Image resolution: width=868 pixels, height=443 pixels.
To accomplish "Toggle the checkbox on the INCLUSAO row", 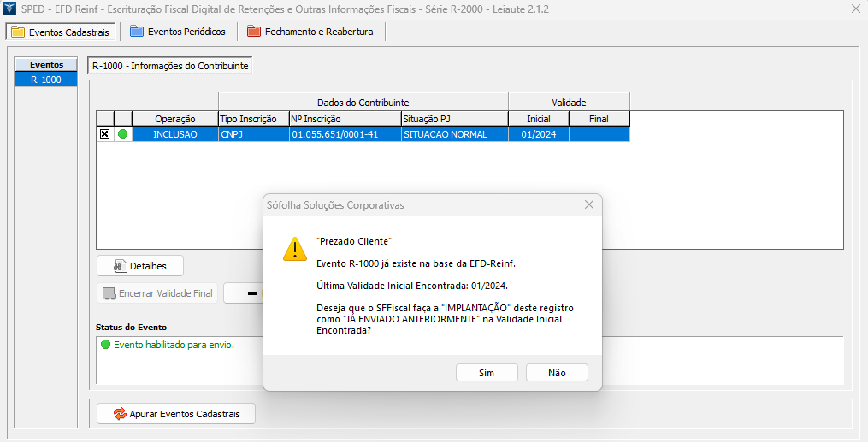I will tap(105, 134).
